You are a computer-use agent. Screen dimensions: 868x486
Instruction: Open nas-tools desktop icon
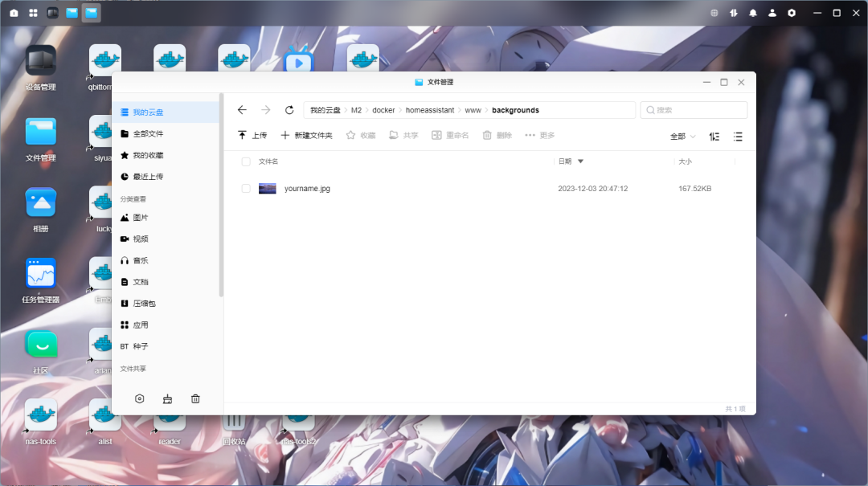[x=40, y=423]
